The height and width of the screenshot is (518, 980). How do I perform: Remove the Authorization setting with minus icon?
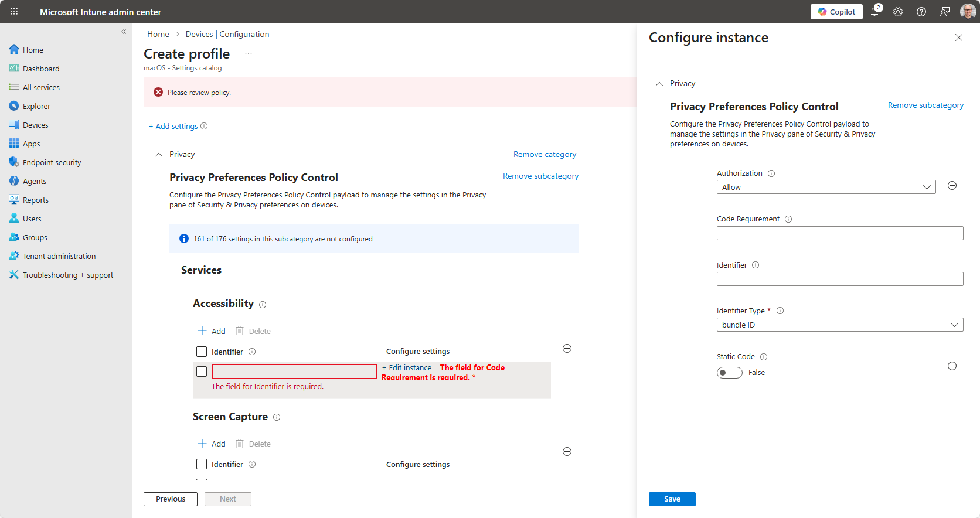952,186
